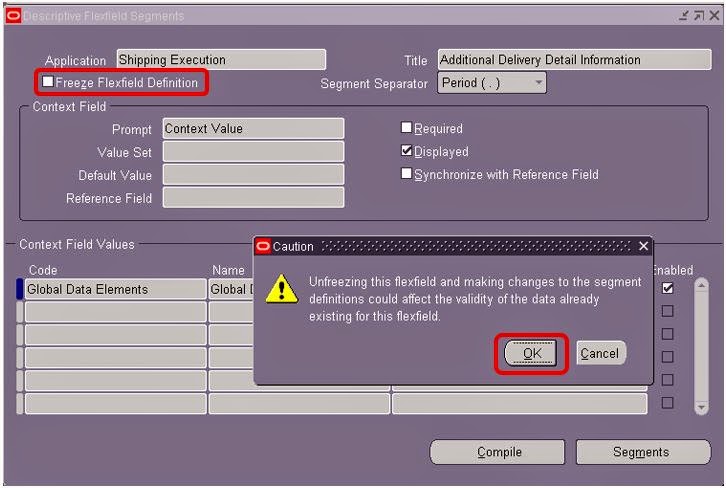Click the Value Set field
The height and width of the screenshot is (488, 726).
pos(253,152)
